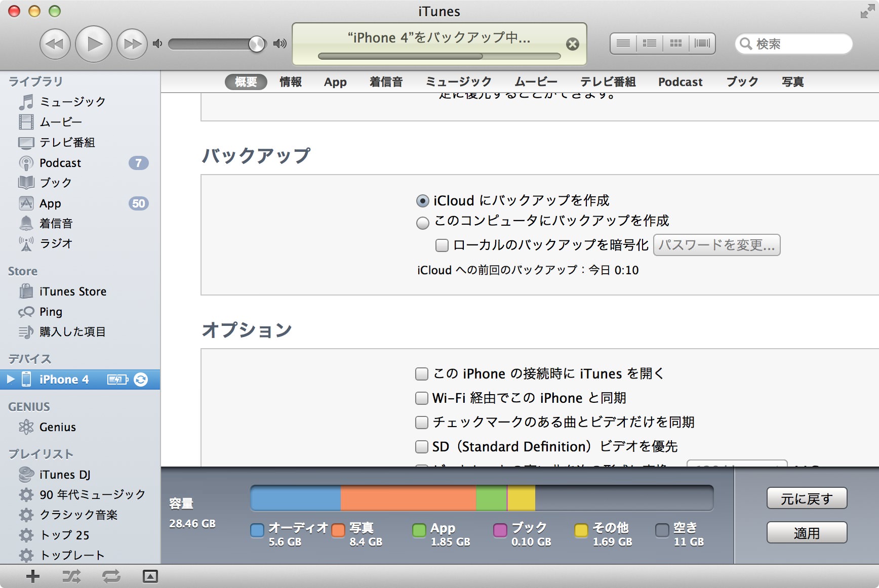Viewport: 879px width, 588px height.
Task: Open the 着信音 tab
Action: tap(386, 82)
